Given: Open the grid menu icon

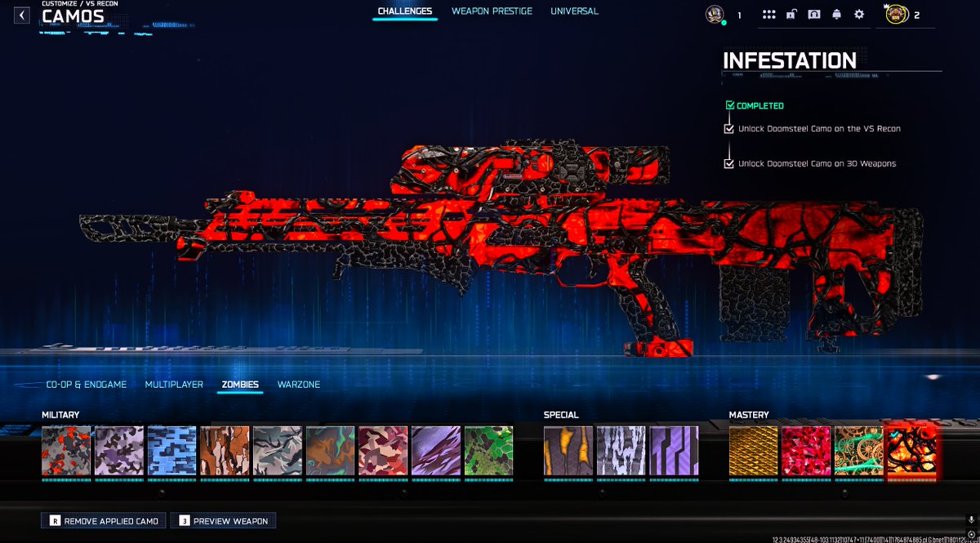Looking at the screenshot, I should [768, 15].
